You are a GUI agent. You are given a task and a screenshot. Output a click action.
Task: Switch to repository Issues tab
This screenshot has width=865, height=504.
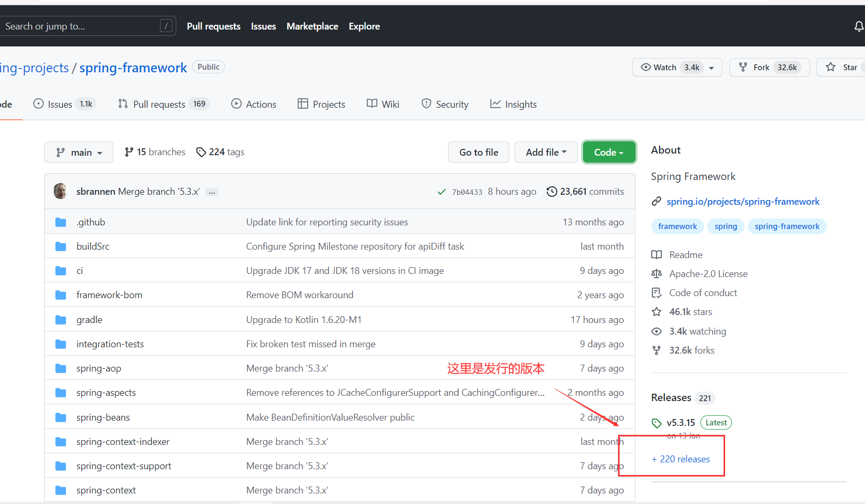click(x=64, y=104)
